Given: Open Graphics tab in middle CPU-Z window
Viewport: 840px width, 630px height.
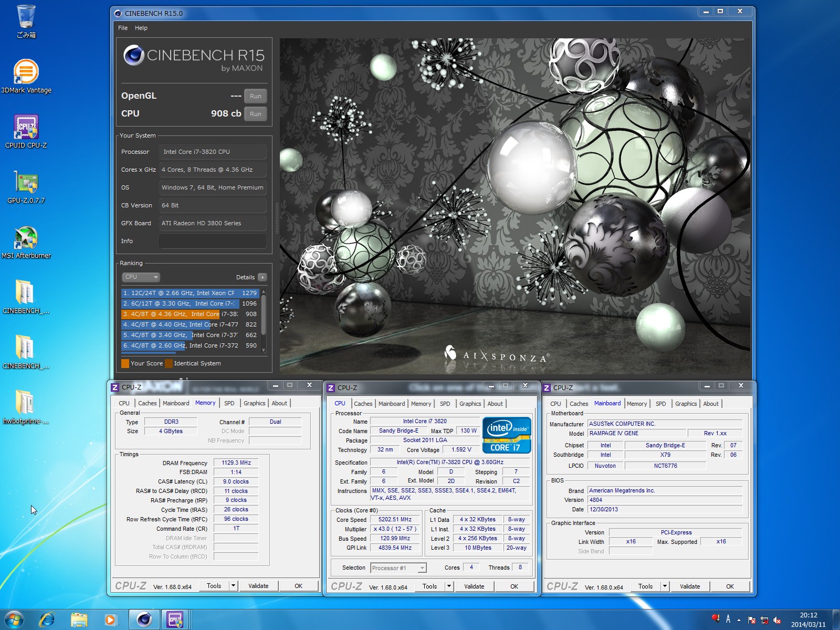Looking at the screenshot, I should (x=470, y=404).
